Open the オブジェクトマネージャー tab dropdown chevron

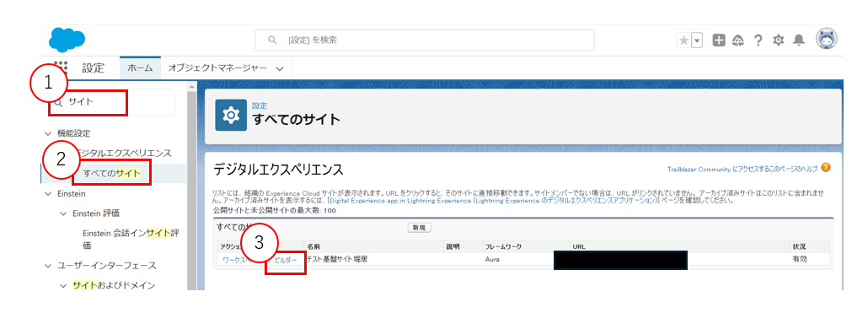pyautogui.click(x=280, y=68)
